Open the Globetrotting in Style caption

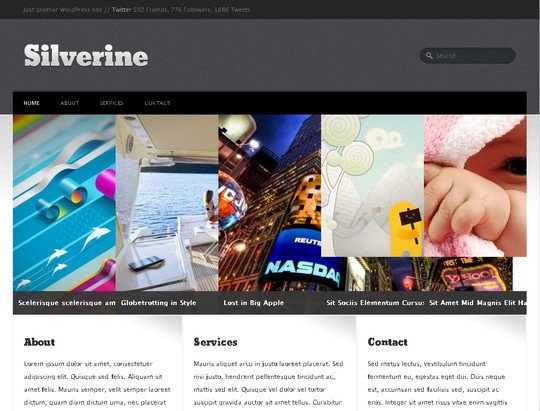158,303
